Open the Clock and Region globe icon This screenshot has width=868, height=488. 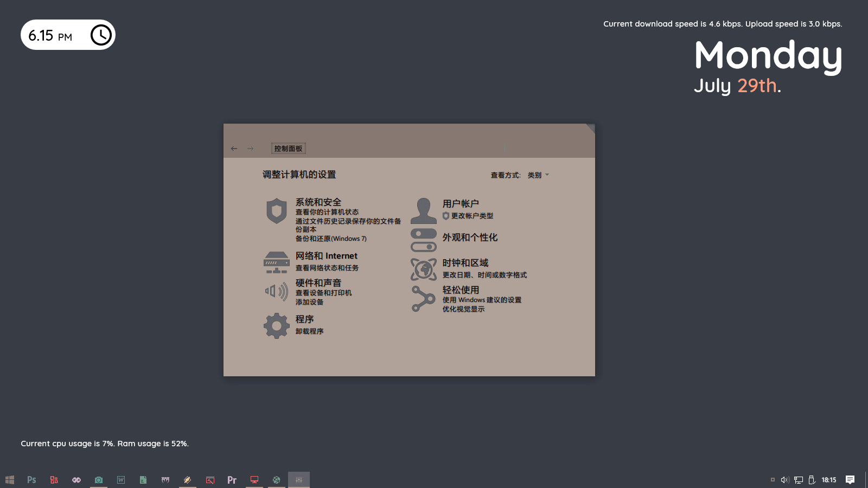click(423, 269)
